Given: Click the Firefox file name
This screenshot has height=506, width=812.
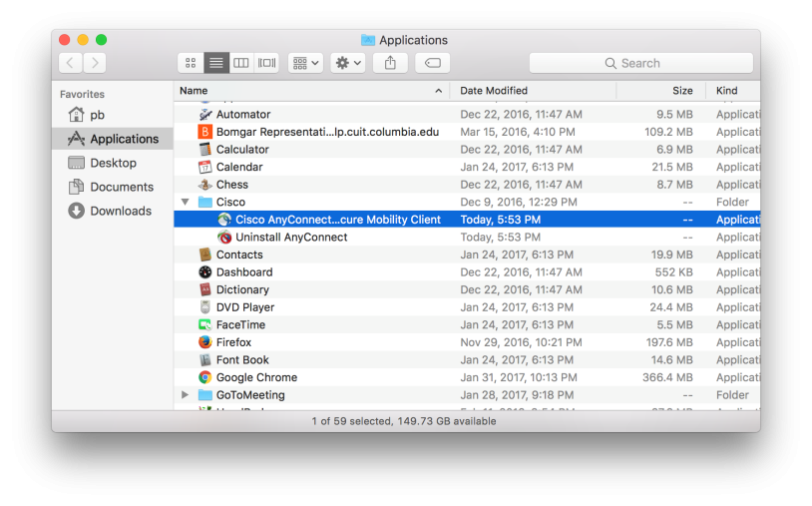Looking at the screenshot, I should (x=233, y=342).
